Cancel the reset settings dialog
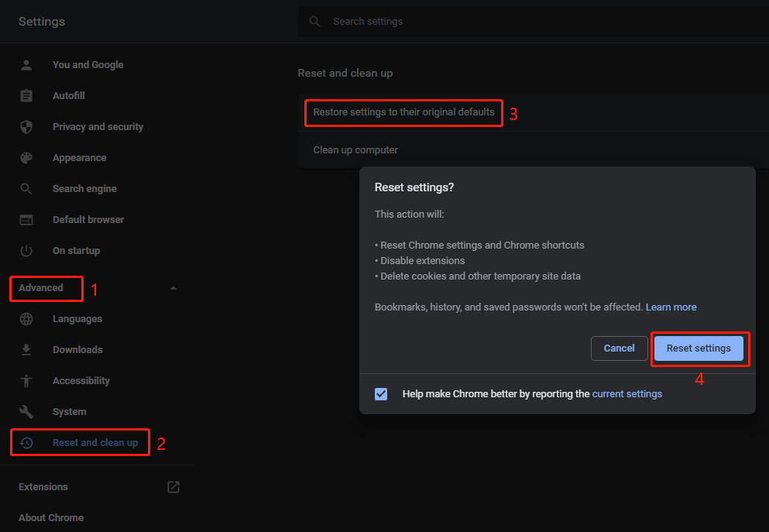Viewport: 769px width, 532px height. (x=619, y=348)
